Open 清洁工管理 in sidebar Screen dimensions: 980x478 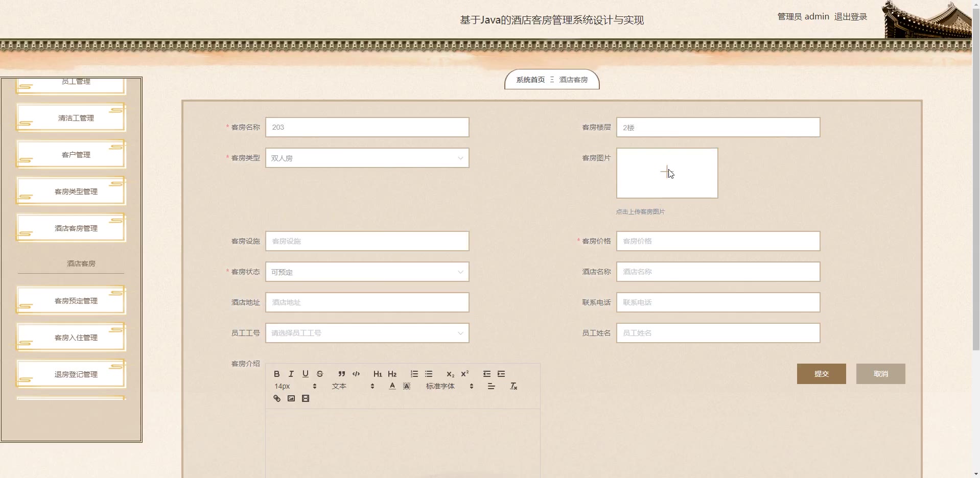tap(72, 118)
